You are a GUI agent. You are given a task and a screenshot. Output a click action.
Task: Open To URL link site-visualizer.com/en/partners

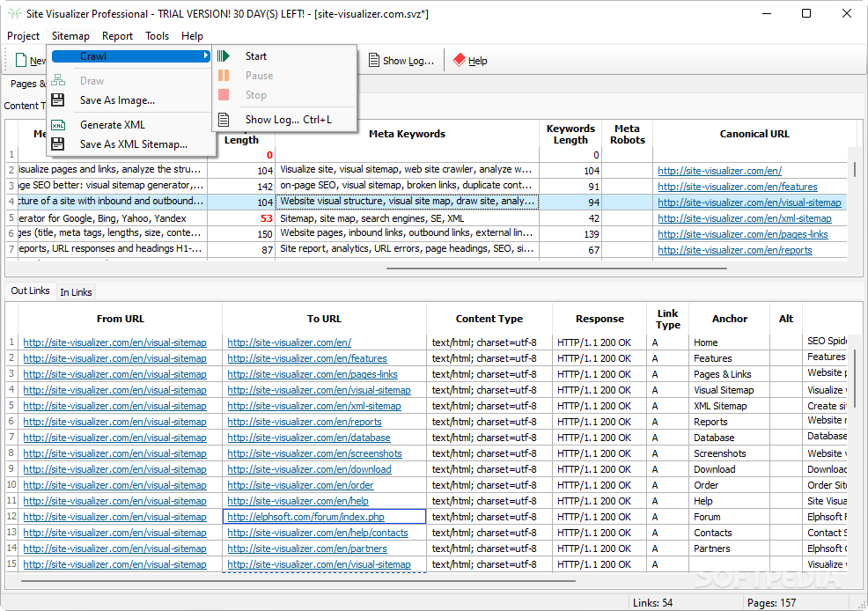click(x=307, y=549)
